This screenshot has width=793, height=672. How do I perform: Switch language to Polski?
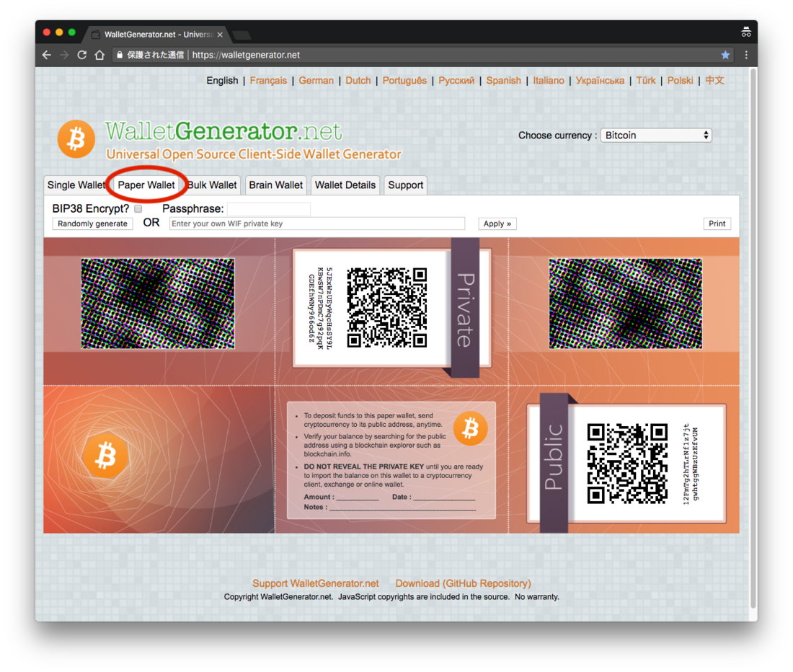pos(681,81)
